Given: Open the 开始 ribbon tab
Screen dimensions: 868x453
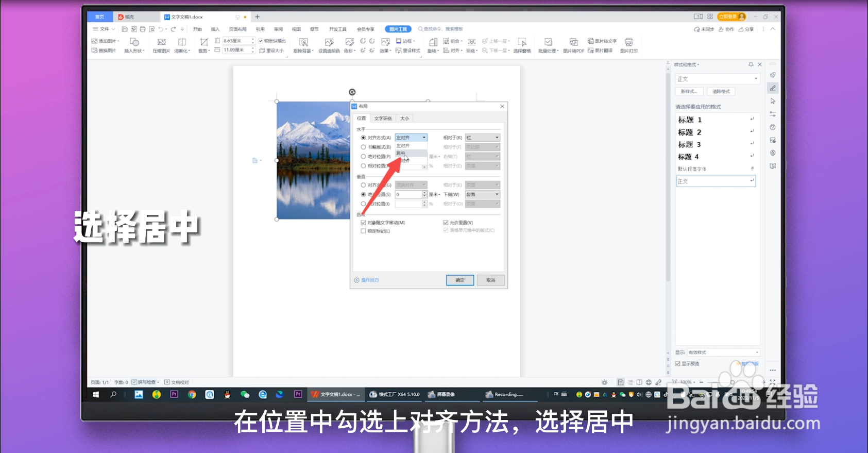Looking at the screenshot, I should click(x=197, y=29).
